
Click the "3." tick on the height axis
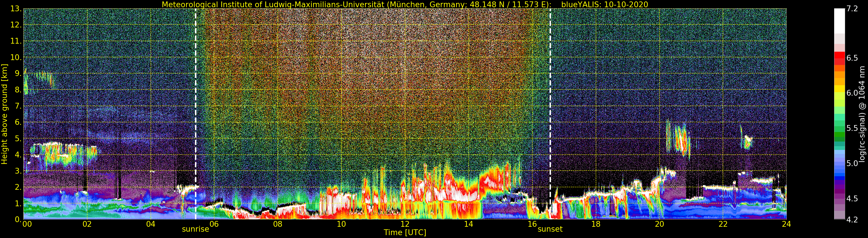(x=18, y=171)
